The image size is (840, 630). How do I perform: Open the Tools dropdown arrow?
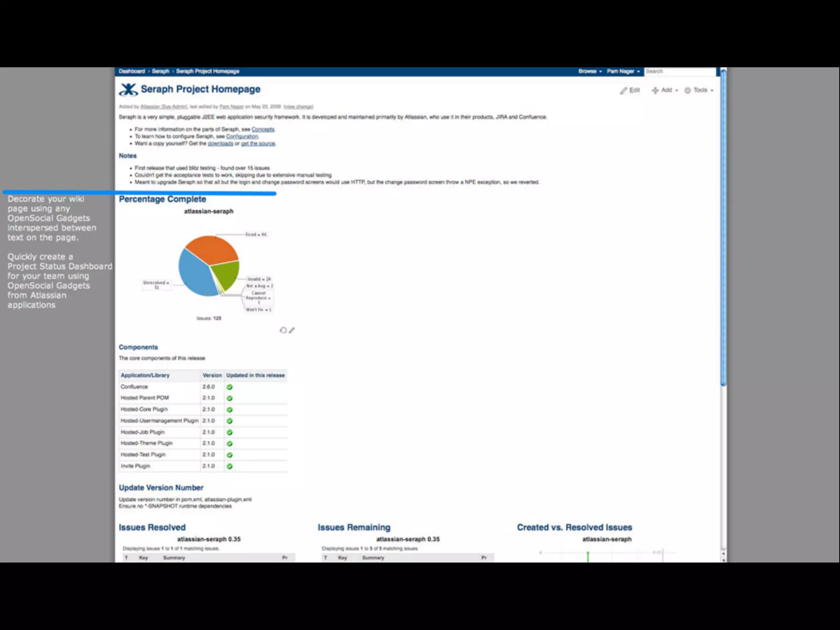tap(712, 91)
